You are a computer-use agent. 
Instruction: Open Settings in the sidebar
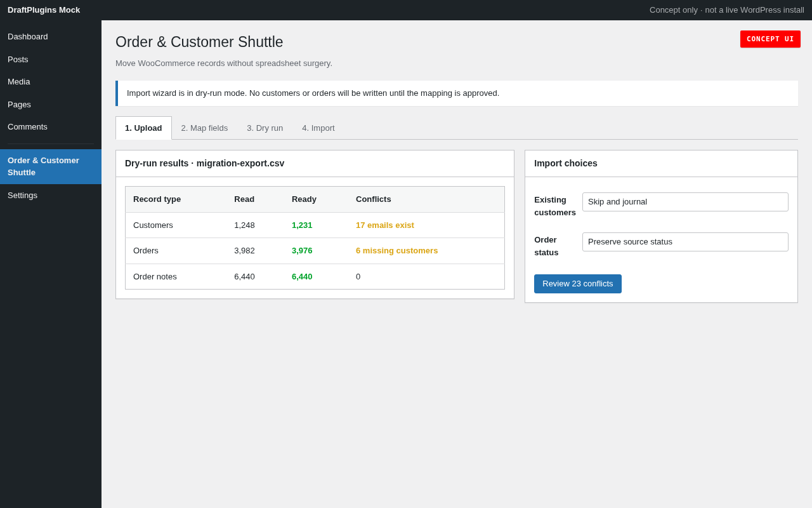[x=51, y=196]
